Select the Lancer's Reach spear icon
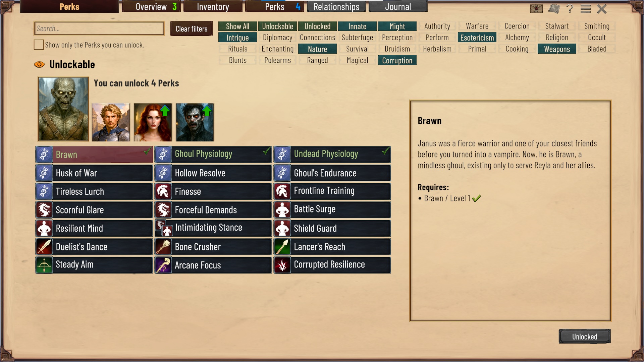The image size is (644, 362). (x=282, y=247)
